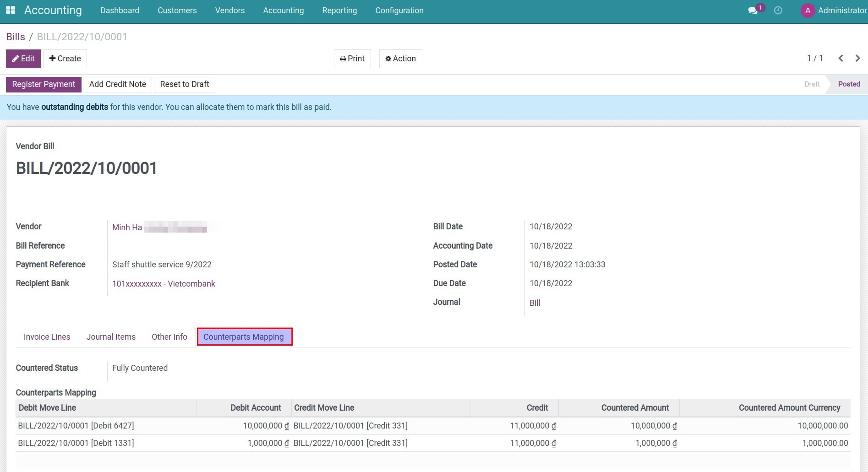Go to next record with the right chevron
Image resolution: width=868 pixels, height=472 pixels.
pos(857,58)
